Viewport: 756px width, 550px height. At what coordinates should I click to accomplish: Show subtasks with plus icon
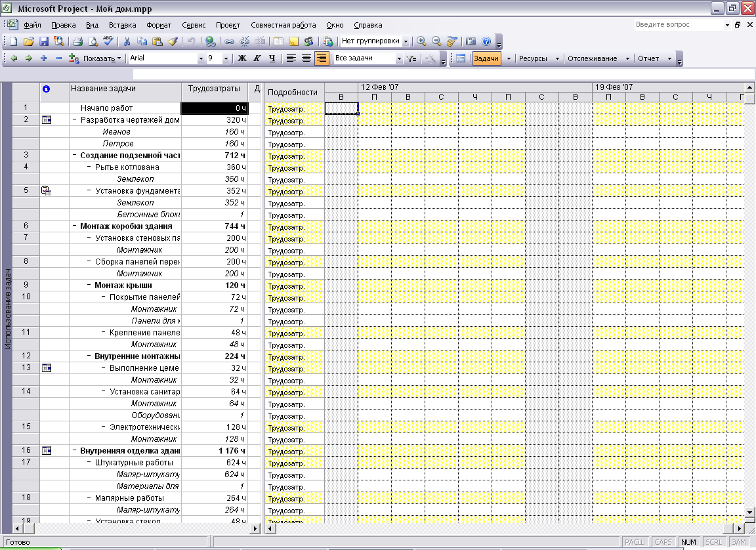pyautogui.click(x=43, y=58)
